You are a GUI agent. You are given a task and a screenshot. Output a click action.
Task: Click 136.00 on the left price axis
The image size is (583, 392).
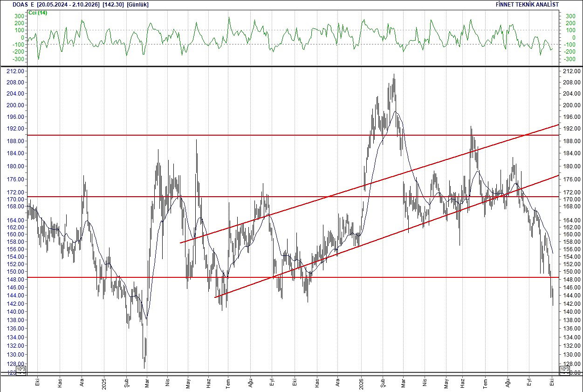tap(15, 329)
